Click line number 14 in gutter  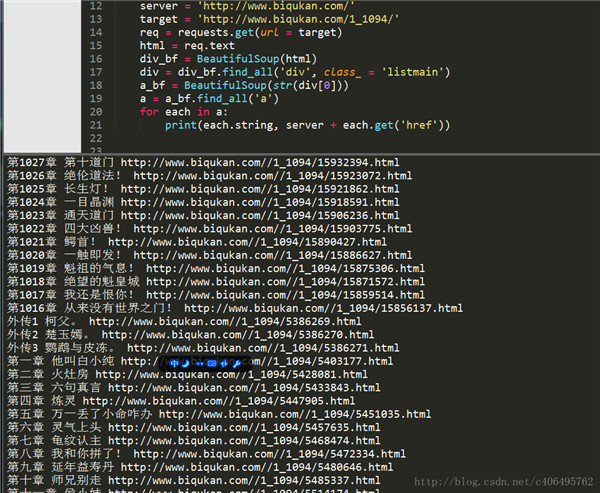point(96,33)
